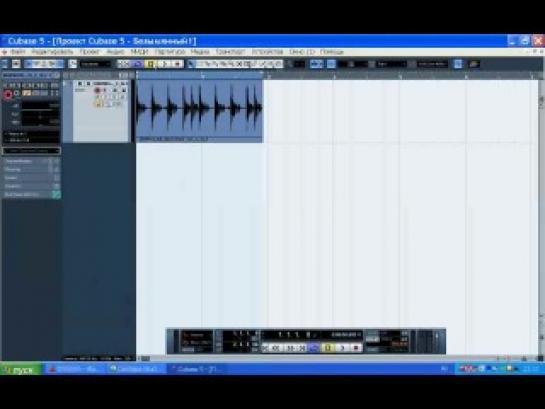Viewport: 545px width, 409px height.
Task: Adjust the volume fader in the Inspector
Action: pyautogui.click(x=40, y=106)
